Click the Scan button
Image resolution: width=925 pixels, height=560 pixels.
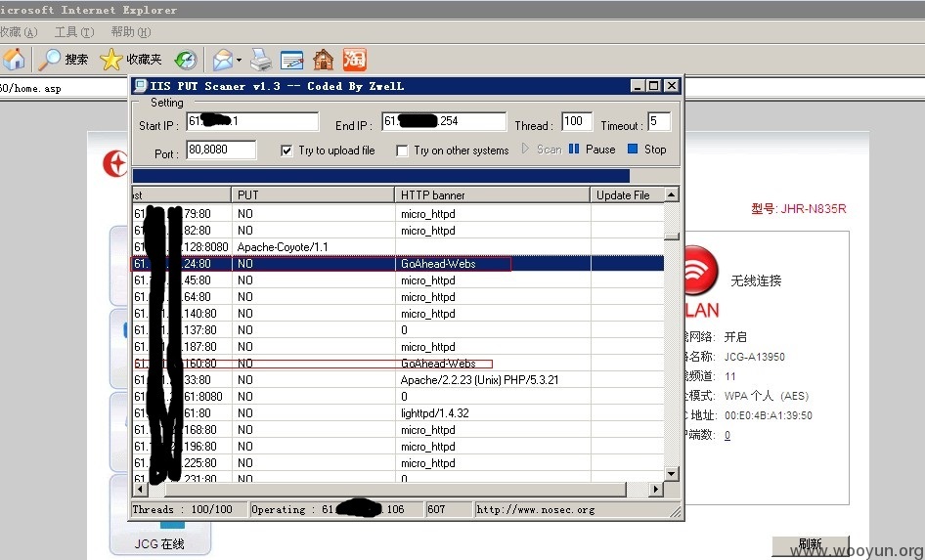542,150
